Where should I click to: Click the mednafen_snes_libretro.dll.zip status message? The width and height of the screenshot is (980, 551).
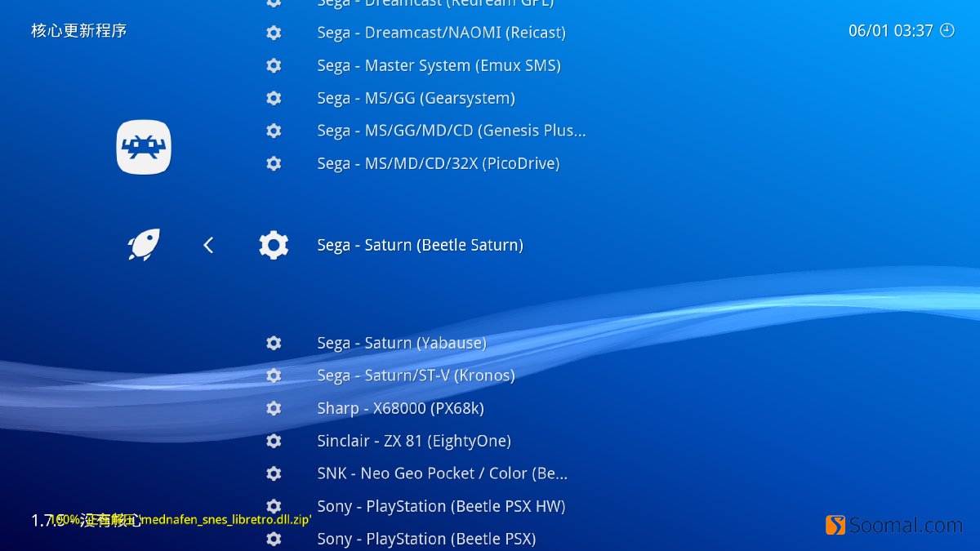click(x=181, y=519)
